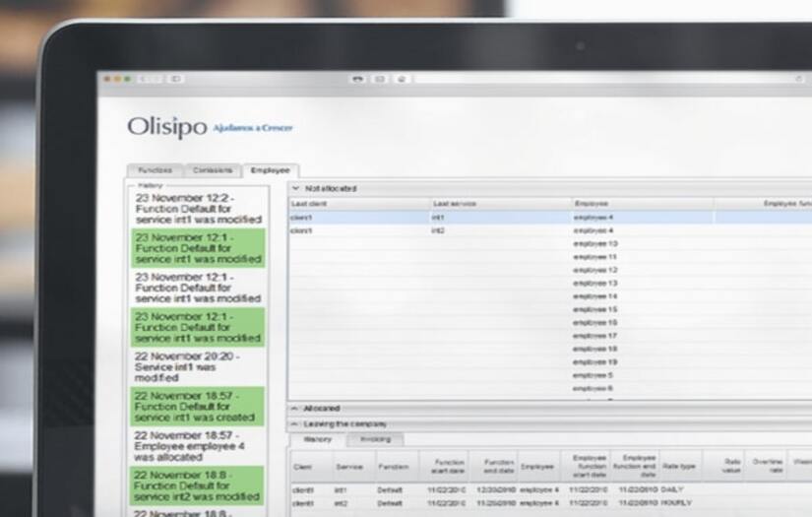The image size is (812, 517).
Task: Select employee 11 in the list
Action: pos(595,257)
